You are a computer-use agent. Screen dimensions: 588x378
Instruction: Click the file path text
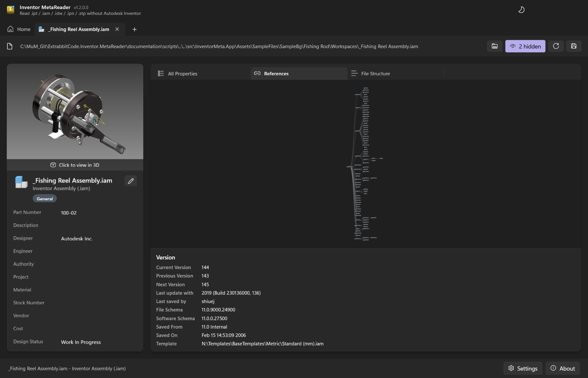[219, 47]
